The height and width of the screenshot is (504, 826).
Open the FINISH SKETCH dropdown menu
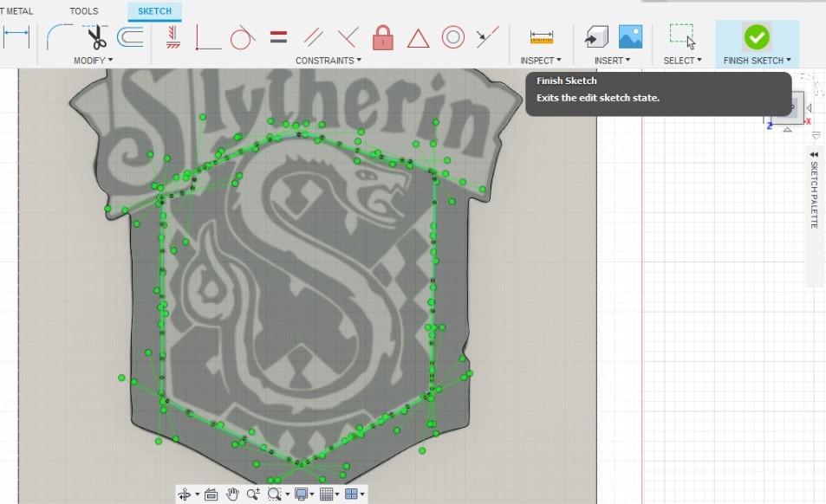click(x=758, y=61)
